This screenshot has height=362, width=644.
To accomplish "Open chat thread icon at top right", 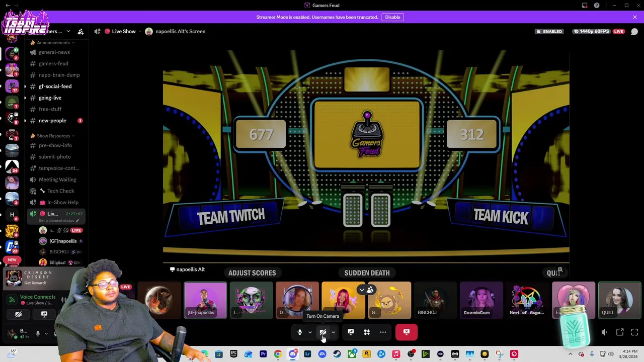I will click(634, 32).
